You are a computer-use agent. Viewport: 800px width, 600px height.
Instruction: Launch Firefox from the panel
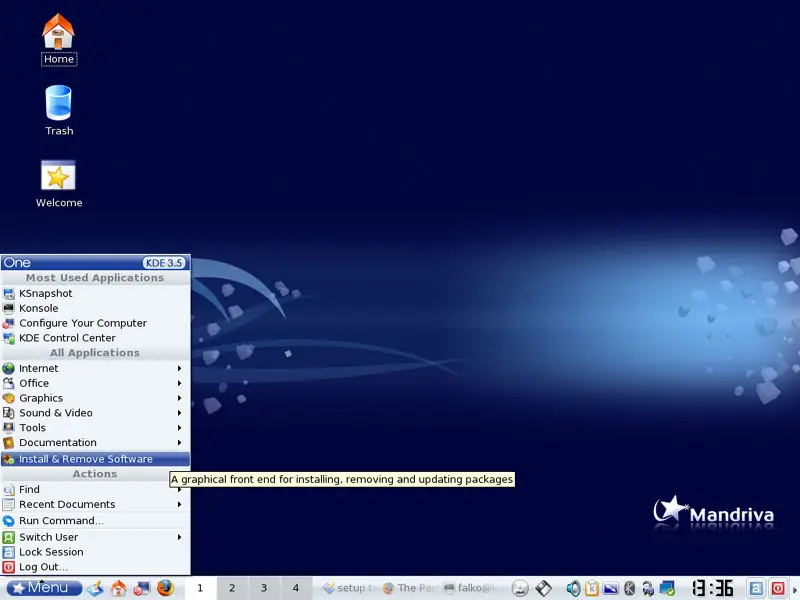(x=165, y=588)
